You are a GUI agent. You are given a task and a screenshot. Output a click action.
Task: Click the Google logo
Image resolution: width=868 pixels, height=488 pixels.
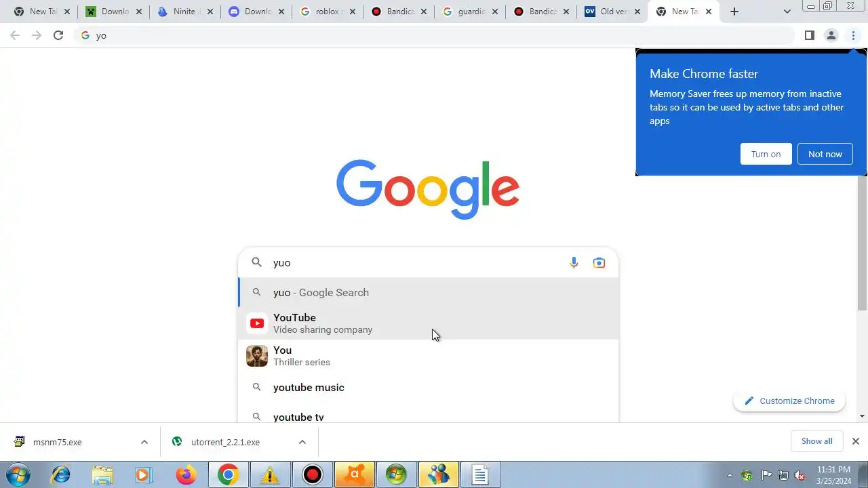(428, 189)
